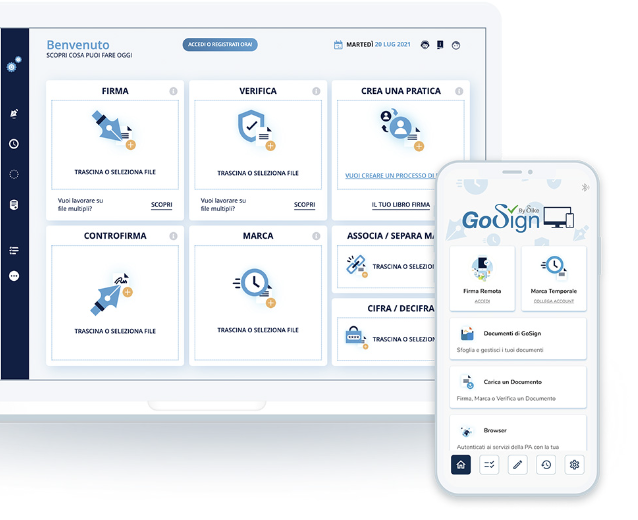638x520 pixels.
Task: Open Browser card on phone
Action: 518,433
